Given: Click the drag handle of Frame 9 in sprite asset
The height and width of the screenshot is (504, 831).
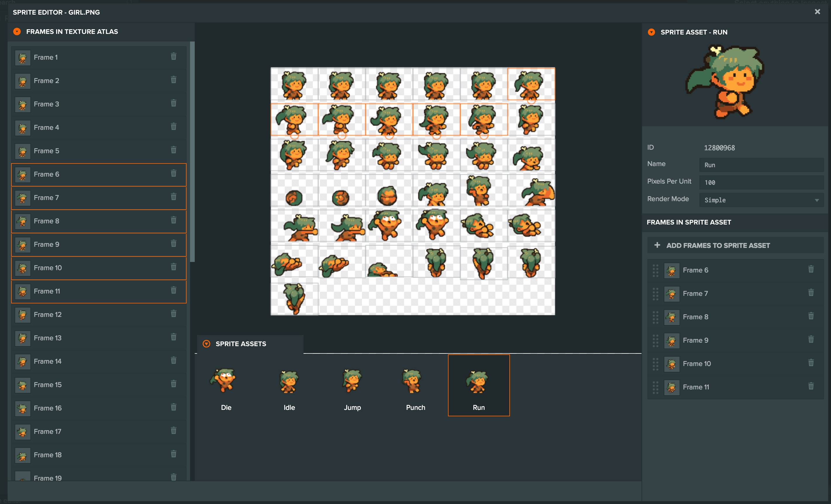Looking at the screenshot, I should pyautogui.click(x=655, y=341).
